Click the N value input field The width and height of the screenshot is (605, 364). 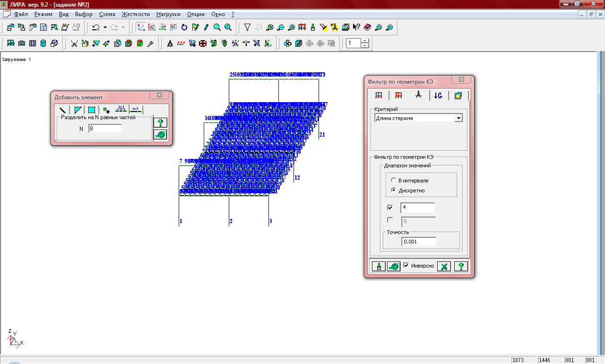point(105,129)
